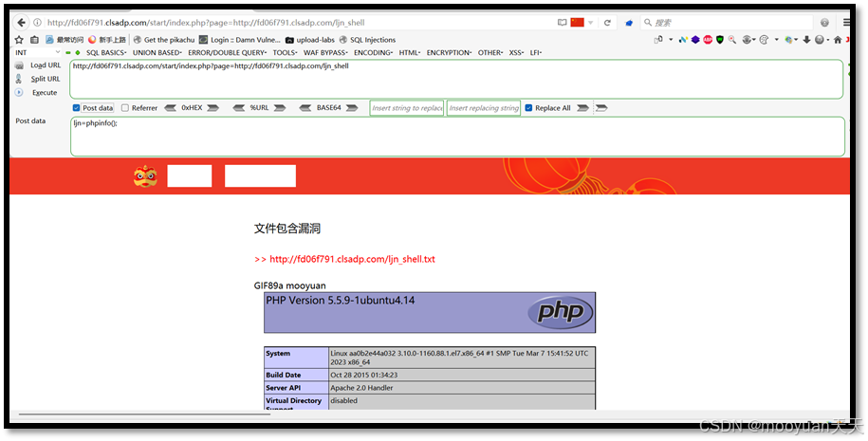The height and width of the screenshot is (441, 868).
Task: Click the Post data text area
Action: 457,137
